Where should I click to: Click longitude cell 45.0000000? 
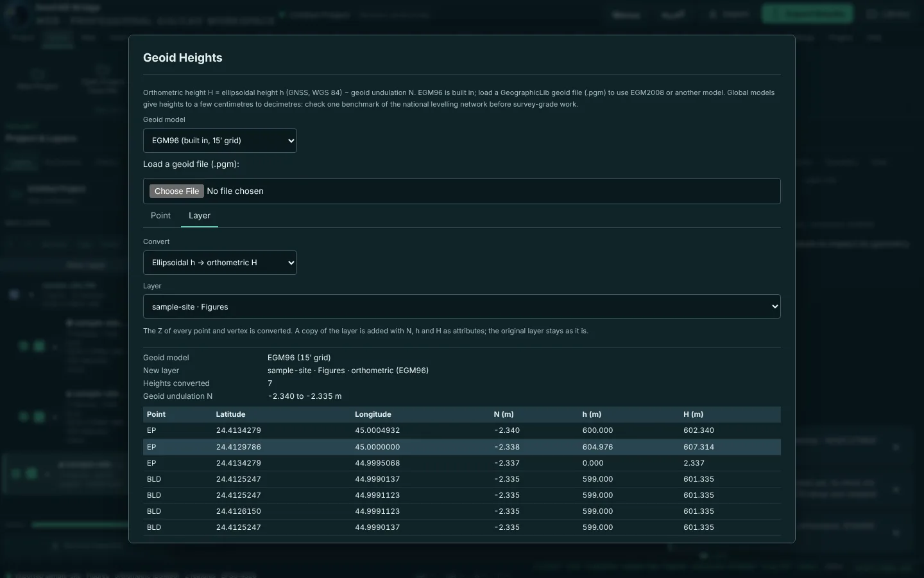tap(377, 447)
